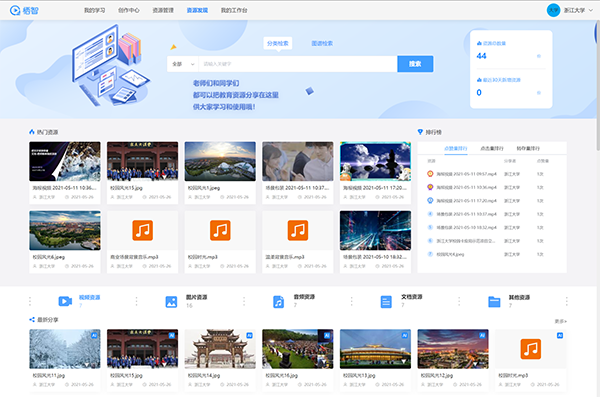Select 资源发现 in the top navigation
Image resolution: width=600 pixels, height=397 pixels.
[x=197, y=10]
